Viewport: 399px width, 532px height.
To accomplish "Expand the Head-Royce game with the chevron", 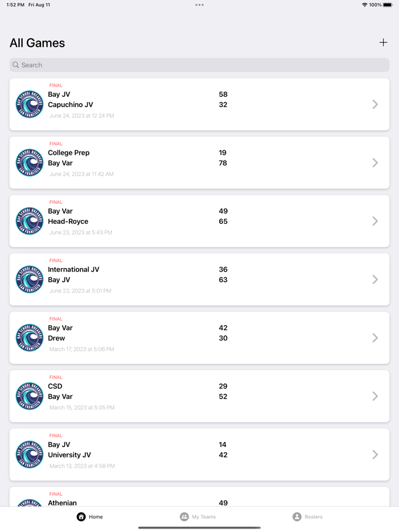I will pos(375,221).
